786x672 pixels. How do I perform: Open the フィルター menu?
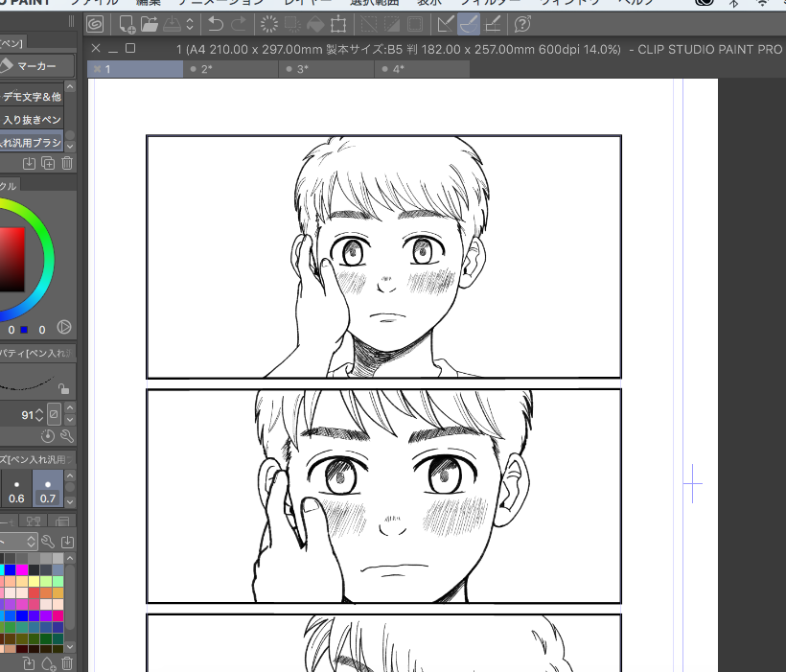click(489, 3)
